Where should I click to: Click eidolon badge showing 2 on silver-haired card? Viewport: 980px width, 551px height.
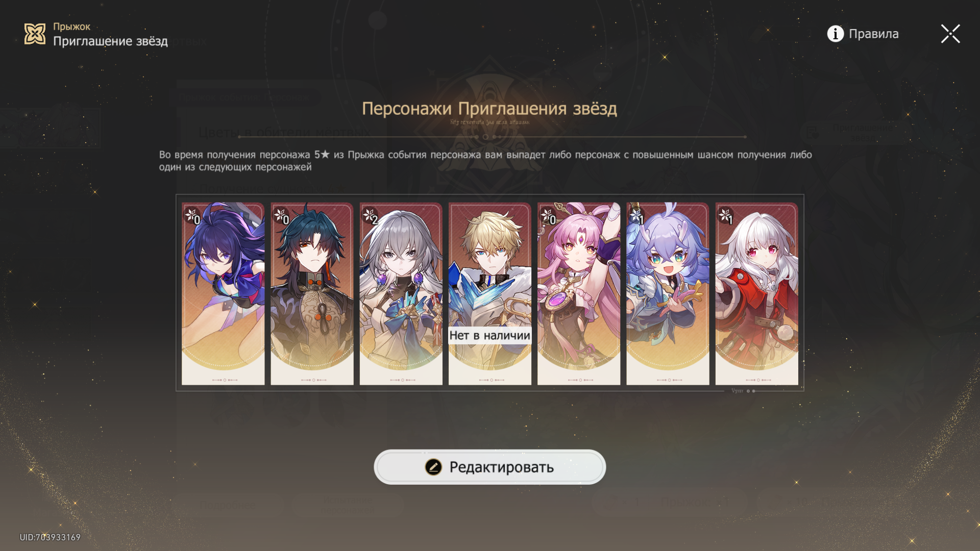click(x=371, y=216)
